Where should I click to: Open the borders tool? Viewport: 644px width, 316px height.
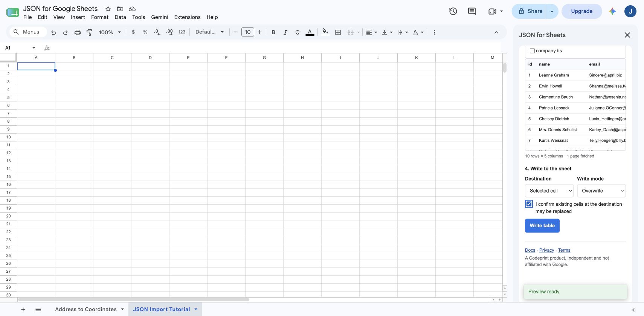tap(338, 32)
